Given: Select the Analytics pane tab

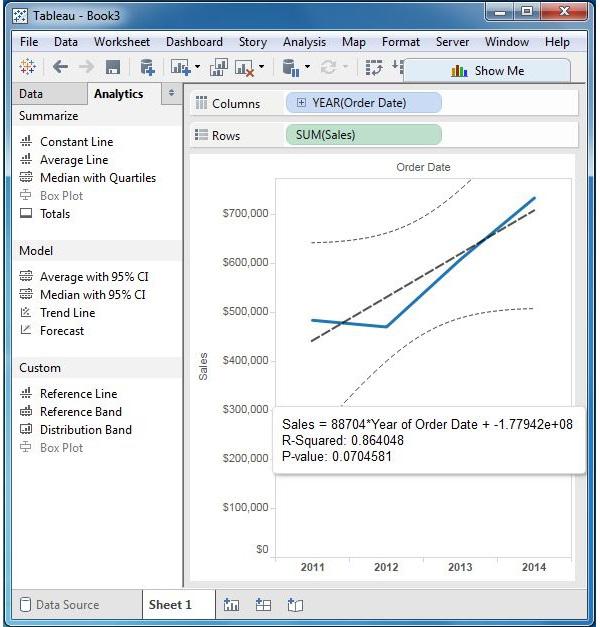Looking at the screenshot, I should [x=124, y=94].
